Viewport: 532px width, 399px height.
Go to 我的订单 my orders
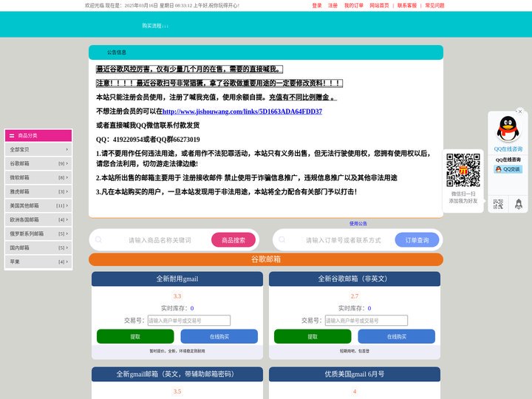point(353,5)
